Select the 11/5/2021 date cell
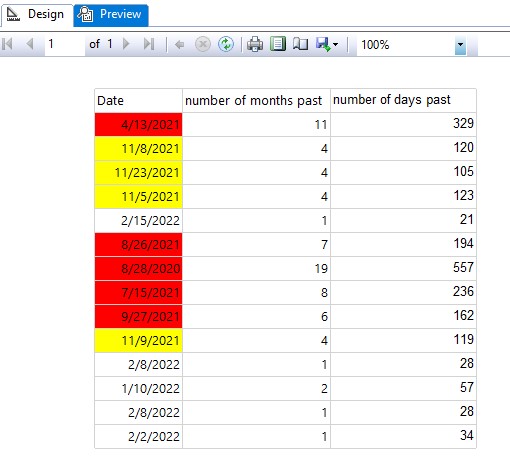This screenshot has width=510, height=462. 138,196
